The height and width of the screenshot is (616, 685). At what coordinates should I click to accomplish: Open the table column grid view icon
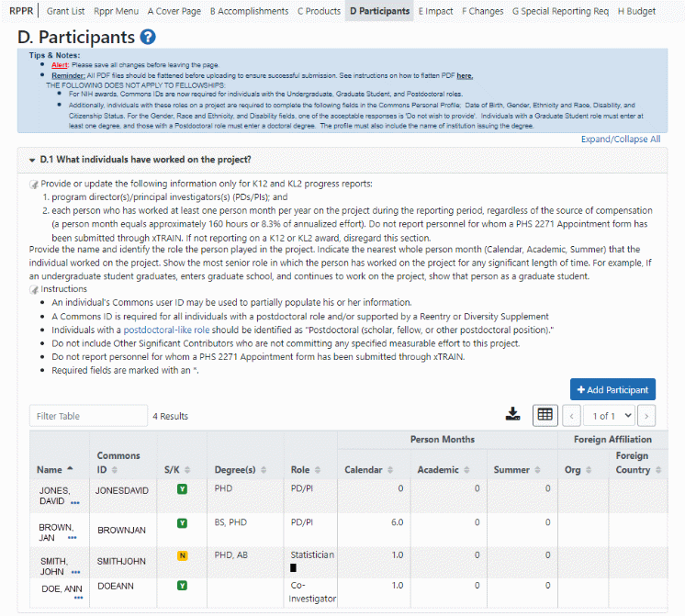tap(545, 415)
